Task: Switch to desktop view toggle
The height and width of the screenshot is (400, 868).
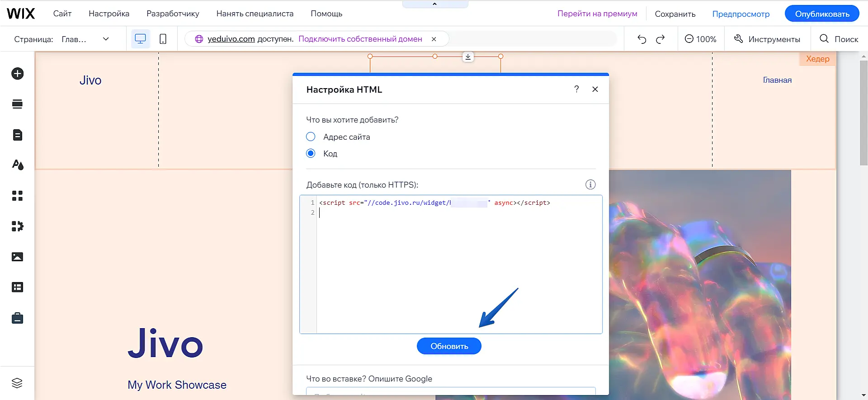Action: pos(141,39)
